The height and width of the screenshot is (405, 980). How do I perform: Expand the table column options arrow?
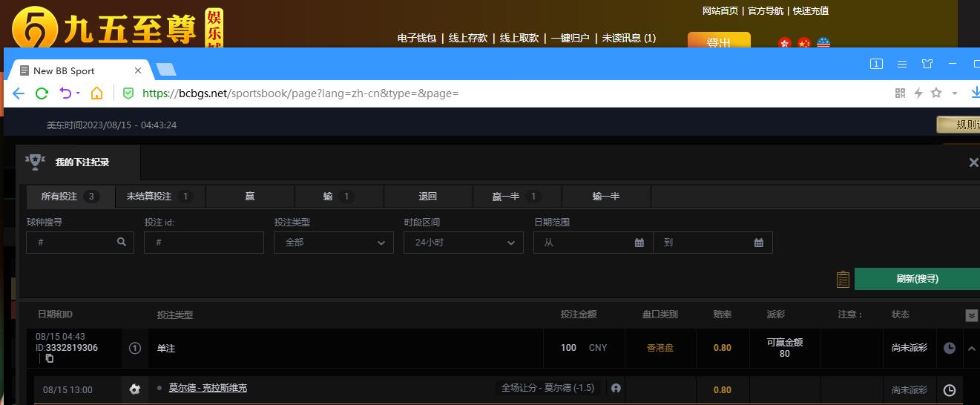pyautogui.click(x=971, y=315)
